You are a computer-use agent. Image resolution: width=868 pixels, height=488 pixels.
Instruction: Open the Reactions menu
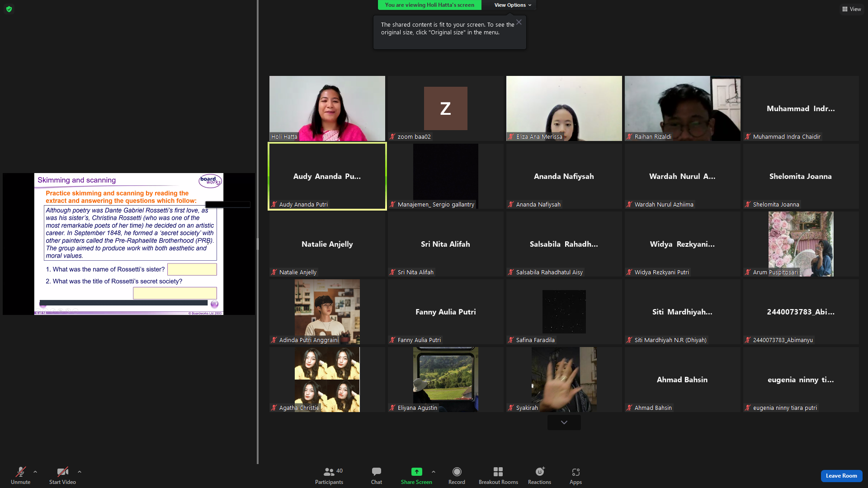tap(540, 476)
